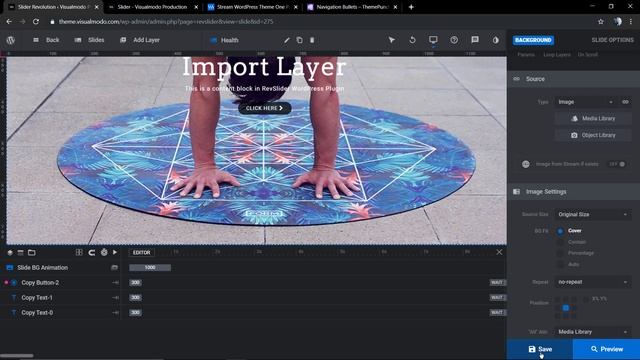Open the Repeat no-repeat dropdown
This screenshot has width=640, height=360.
pos(593,282)
